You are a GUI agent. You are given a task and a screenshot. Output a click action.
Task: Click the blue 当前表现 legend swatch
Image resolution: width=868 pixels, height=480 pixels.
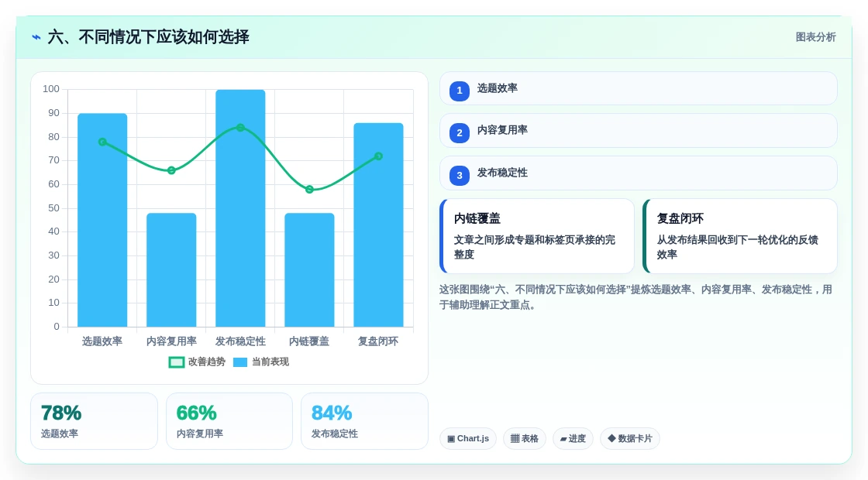pyautogui.click(x=240, y=362)
